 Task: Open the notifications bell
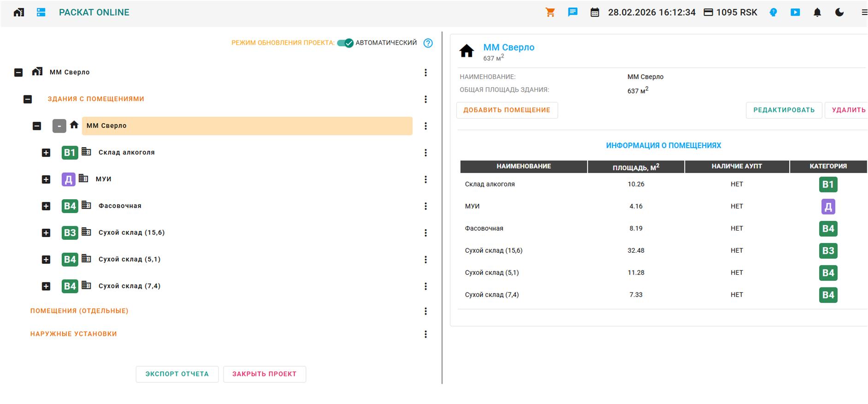coord(817,12)
